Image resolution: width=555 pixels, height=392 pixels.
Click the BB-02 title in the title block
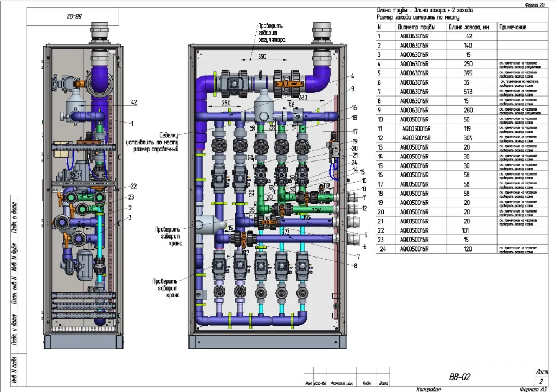pos(459,377)
